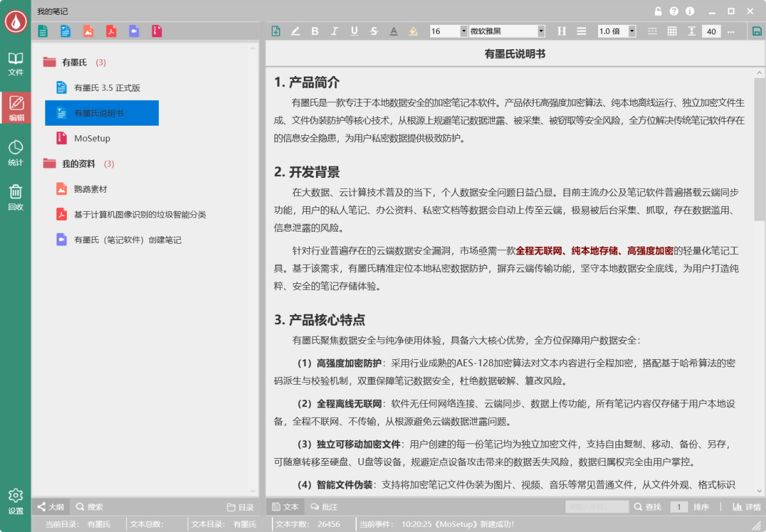Open 设置 settings at sidebar bottom
766x532 pixels.
coord(15,502)
